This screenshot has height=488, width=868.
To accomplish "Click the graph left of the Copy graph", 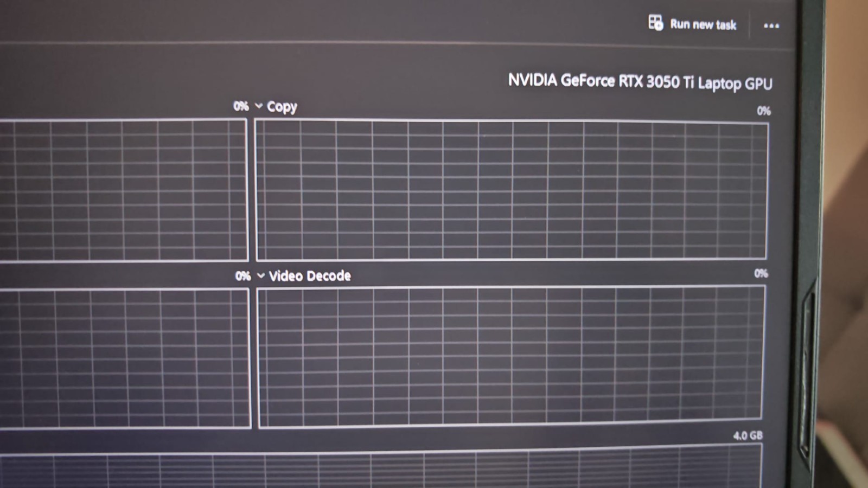I will click(124, 190).
